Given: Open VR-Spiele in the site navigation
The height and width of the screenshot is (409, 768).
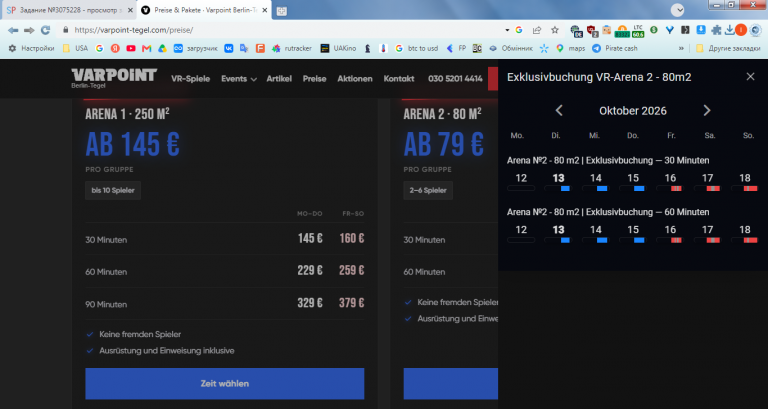Looking at the screenshot, I should [191, 79].
